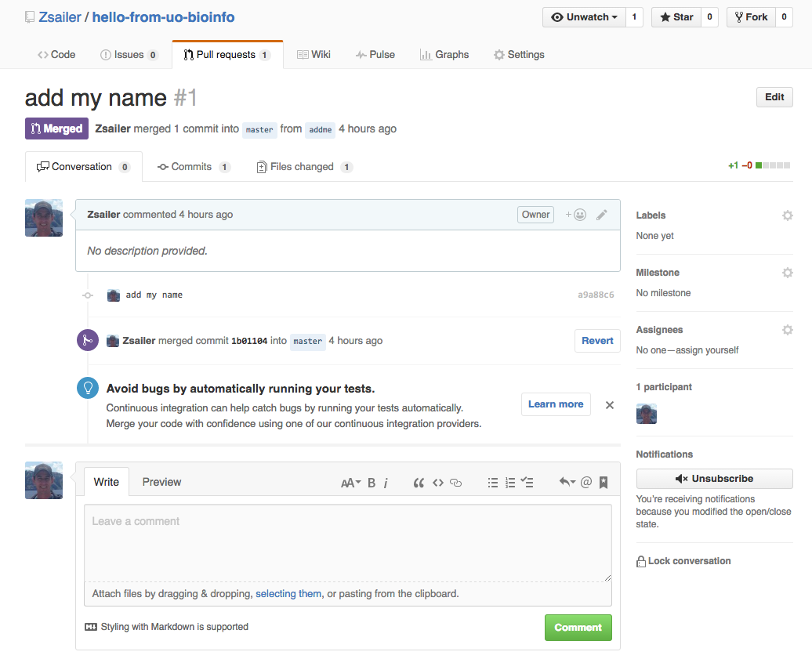
Task: Unsubscribe from notifications for this pull request
Action: 714,479
